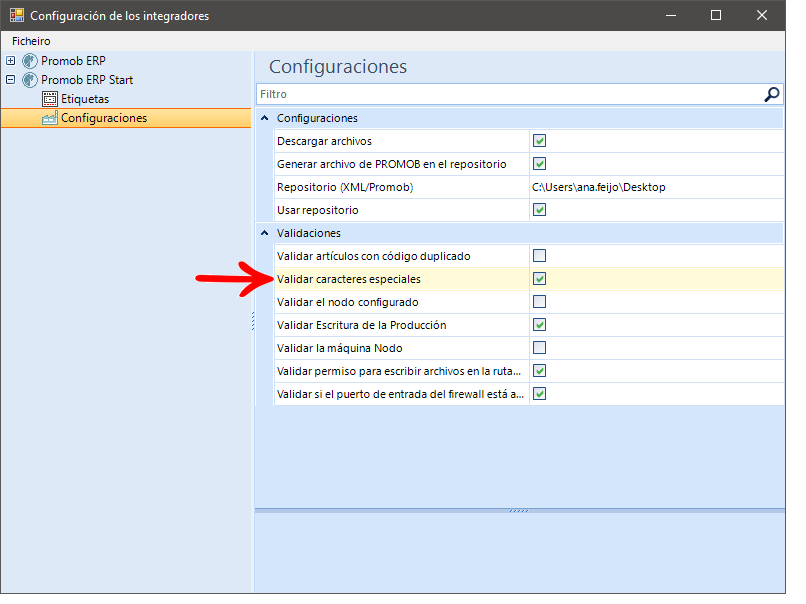Uncheck Usar repositorio checkbox
806x604 pixels.
539,209
